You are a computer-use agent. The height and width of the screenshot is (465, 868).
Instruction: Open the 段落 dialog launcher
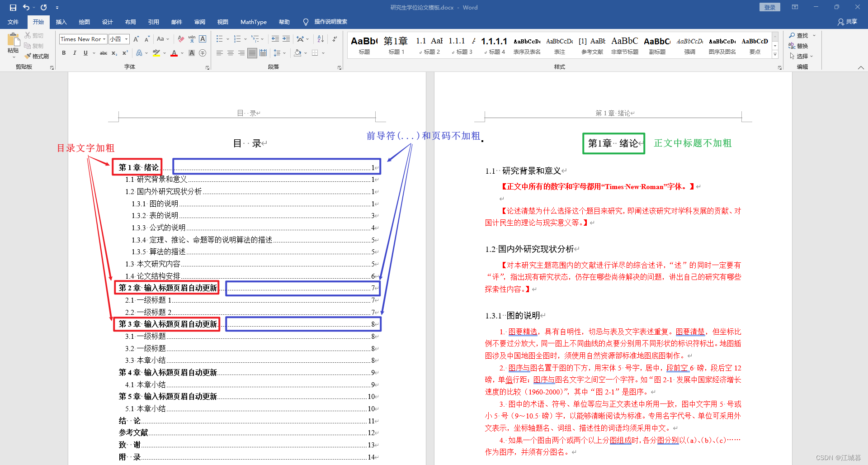click(340, 68)
